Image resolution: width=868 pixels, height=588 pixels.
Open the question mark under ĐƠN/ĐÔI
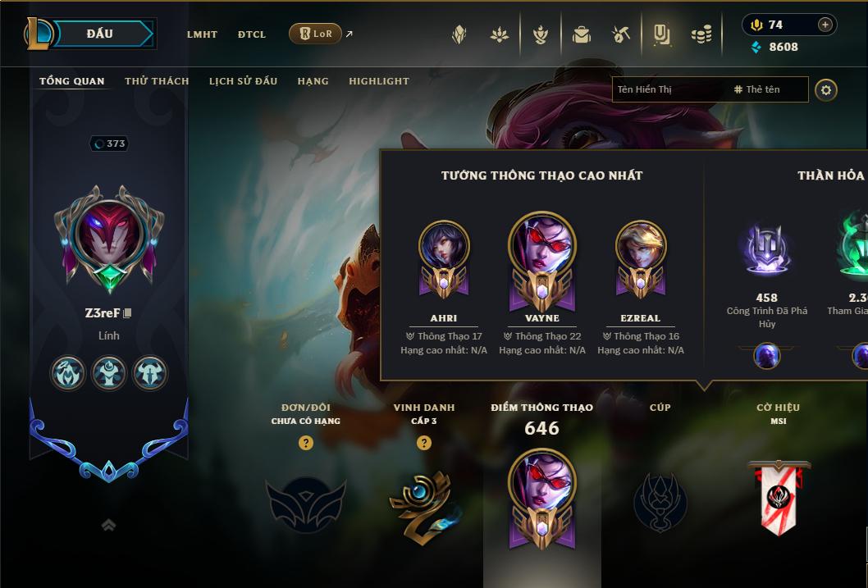pyautogui.click(x=305, y=443)
